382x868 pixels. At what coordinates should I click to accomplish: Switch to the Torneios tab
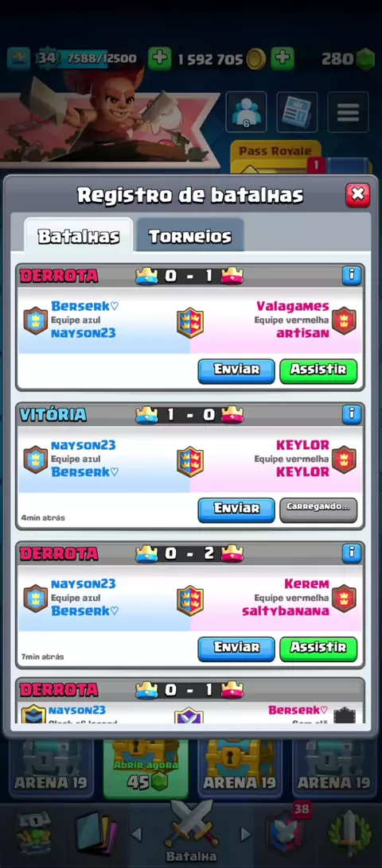pyautogui.click(x=190, y=236)
